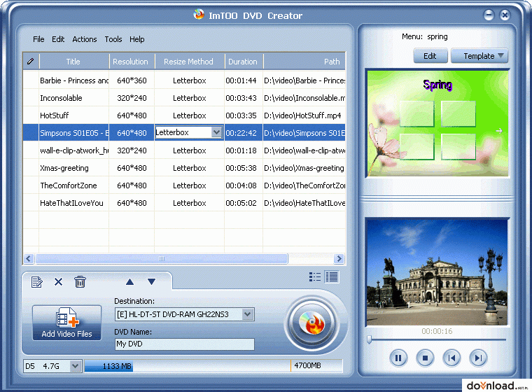Click the Add Video Files button
532x392 pixels.
point(66,323)
